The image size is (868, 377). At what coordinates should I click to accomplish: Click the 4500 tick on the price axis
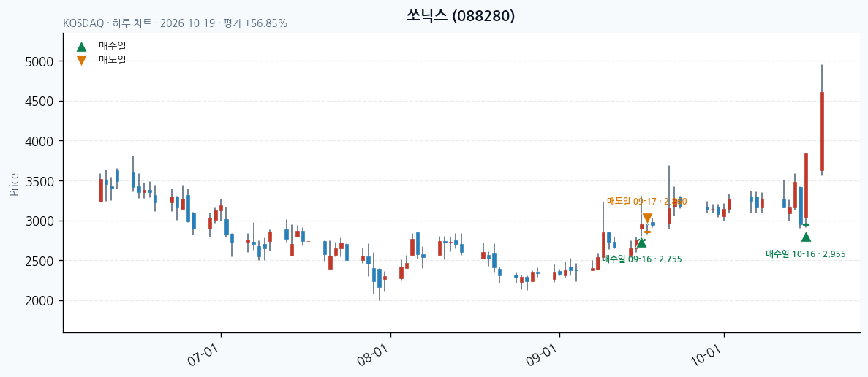(40, 102)
